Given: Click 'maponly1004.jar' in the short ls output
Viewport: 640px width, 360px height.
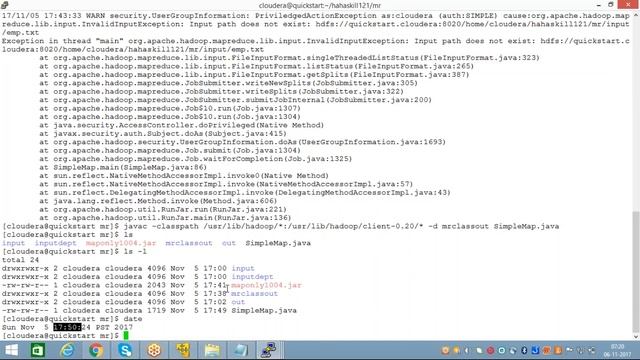Looking at the screenshot, I should pos(121,243).
